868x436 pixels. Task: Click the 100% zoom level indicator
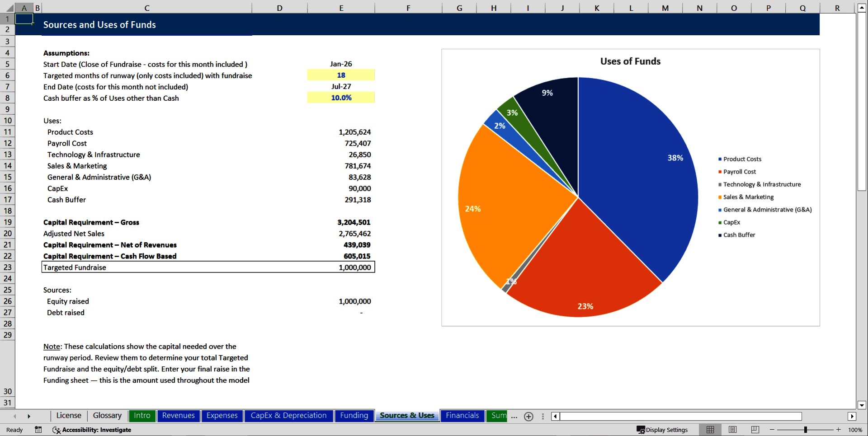click(x=855, y=430)
